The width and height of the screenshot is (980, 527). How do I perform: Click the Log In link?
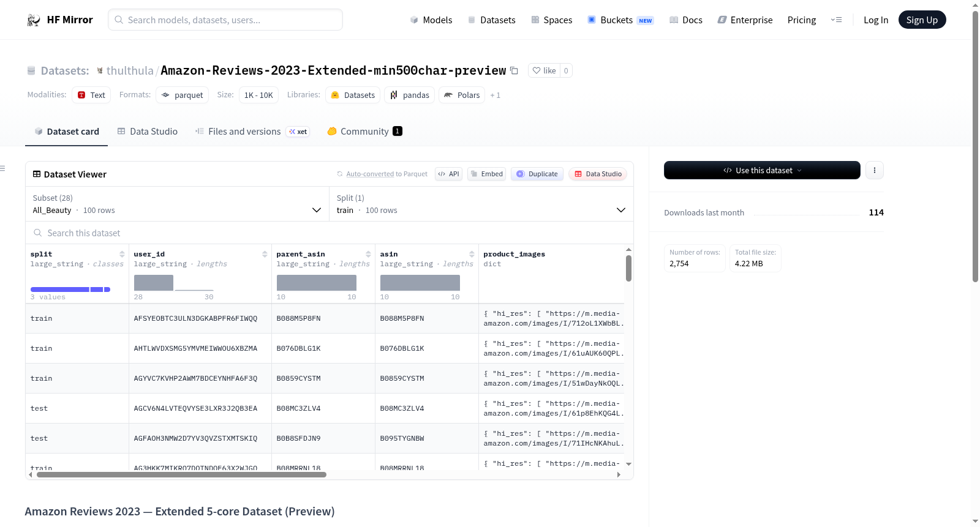[876, 20]
